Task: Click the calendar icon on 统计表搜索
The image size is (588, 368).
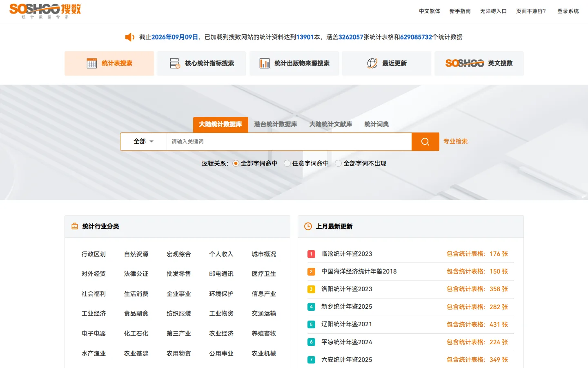Action: [92, 63]
